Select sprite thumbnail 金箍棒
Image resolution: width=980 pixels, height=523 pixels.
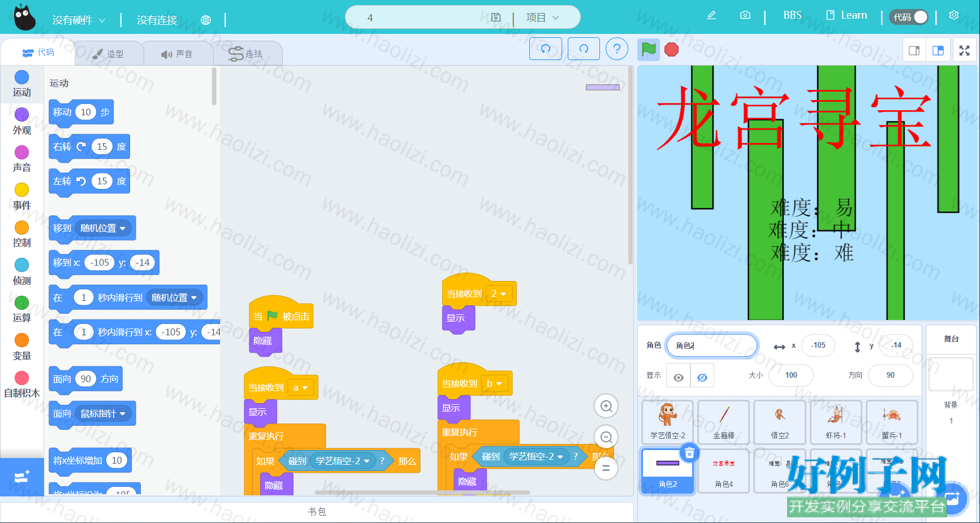point(724,422)
